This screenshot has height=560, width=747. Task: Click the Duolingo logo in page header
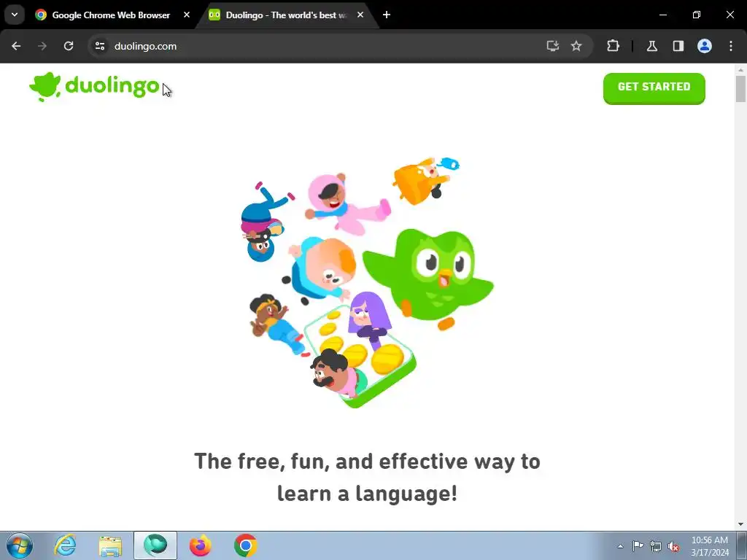click(x=94, y=87)
